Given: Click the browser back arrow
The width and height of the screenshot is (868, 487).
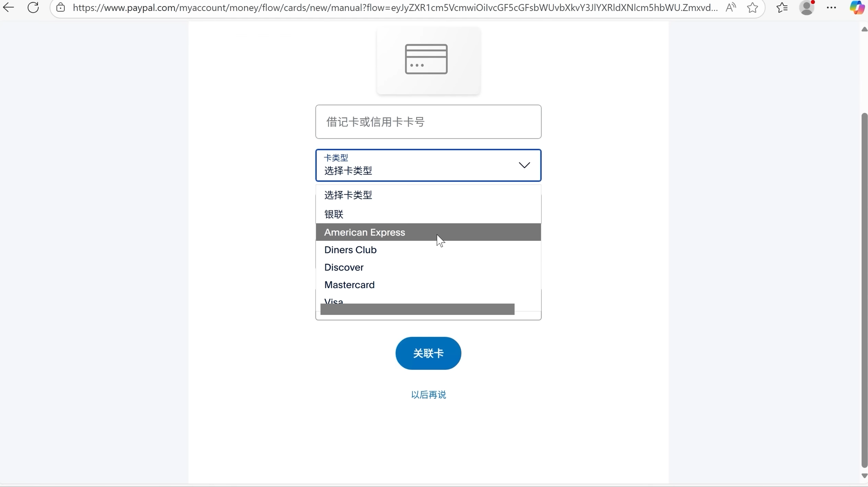Looking at the screenshot, I should (x=8, y=7).
